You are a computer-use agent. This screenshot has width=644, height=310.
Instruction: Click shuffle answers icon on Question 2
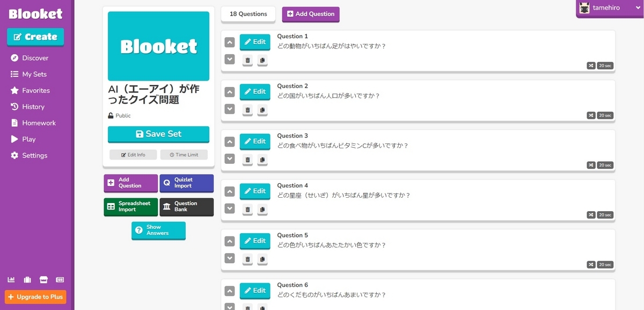591,116
